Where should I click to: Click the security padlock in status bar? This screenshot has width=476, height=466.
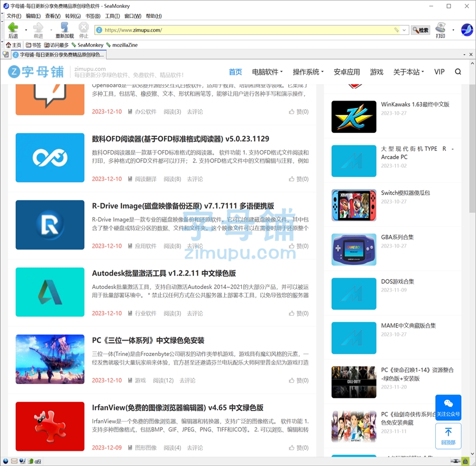coord(465,461)
